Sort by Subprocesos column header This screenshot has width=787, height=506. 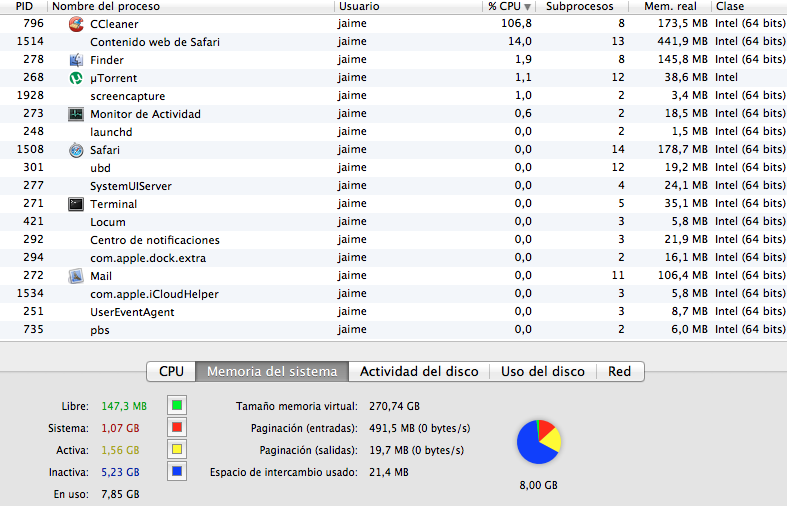(582, 6)
